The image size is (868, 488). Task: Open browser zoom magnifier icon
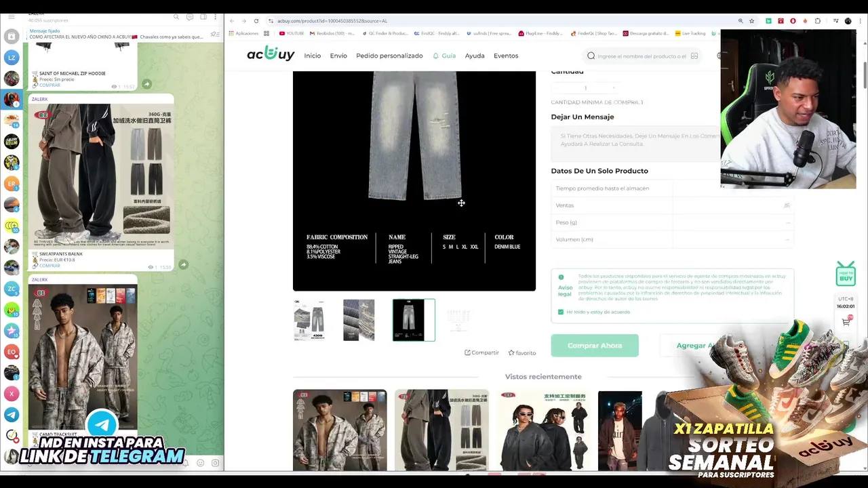click(741, 21)
